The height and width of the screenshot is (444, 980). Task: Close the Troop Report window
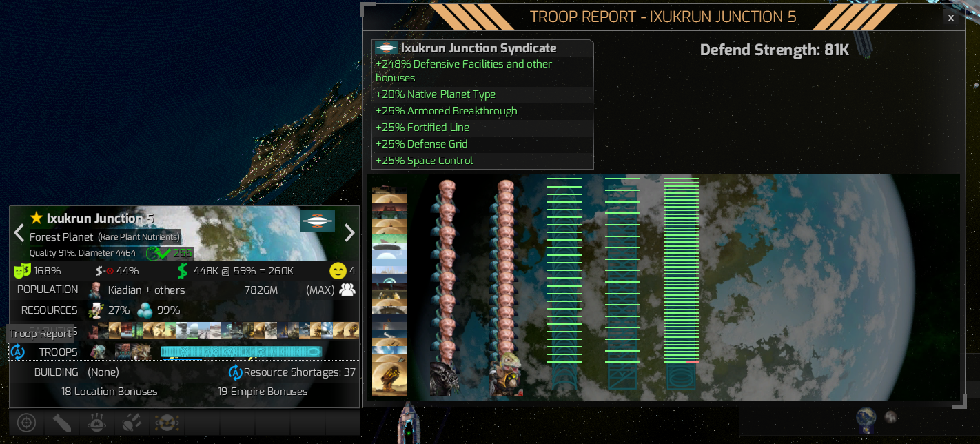pos(951,18)
